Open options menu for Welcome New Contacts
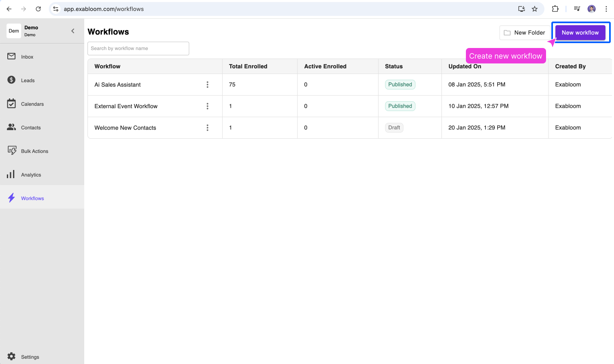Screen dimensions: 614x364 [208, 128]
